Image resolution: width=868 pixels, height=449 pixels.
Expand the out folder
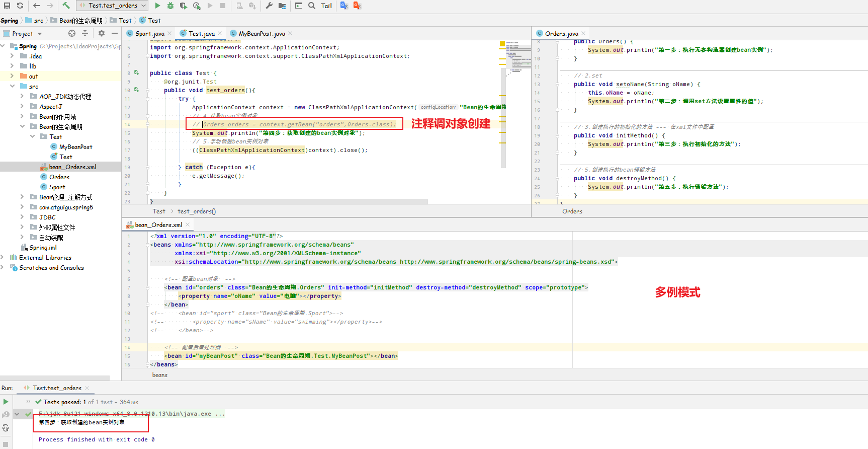(x=12, y=77)
